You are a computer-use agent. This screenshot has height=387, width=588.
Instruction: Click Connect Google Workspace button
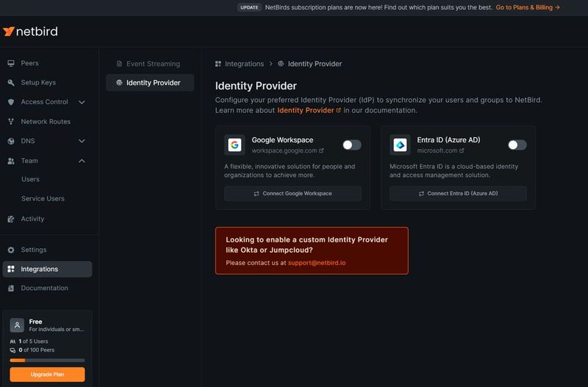(293, 194)
